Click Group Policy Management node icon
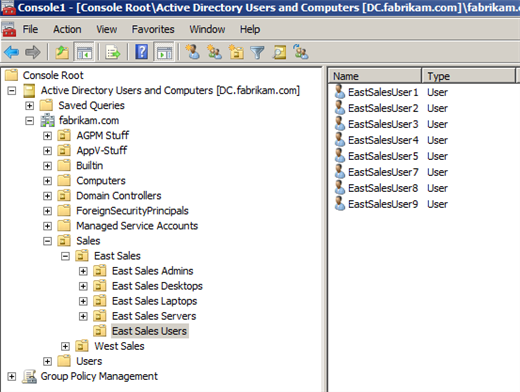Image resolution: width=520 pixels, height=392 pixels. [x=29, y=376]
